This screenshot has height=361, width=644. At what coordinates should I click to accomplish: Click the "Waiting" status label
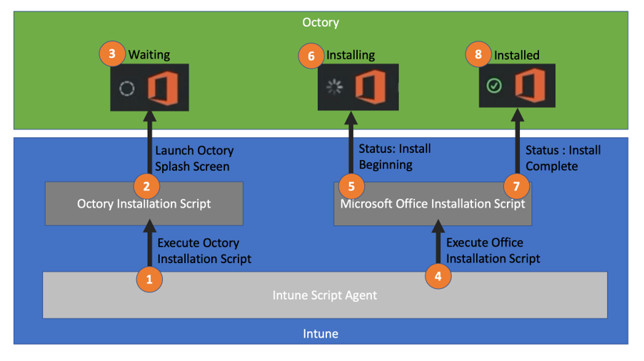[149, 54]
